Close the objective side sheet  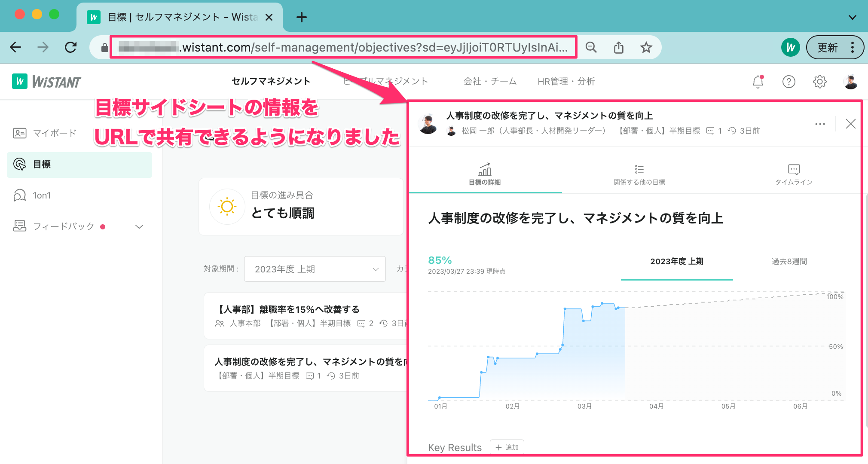coord(850,124)
